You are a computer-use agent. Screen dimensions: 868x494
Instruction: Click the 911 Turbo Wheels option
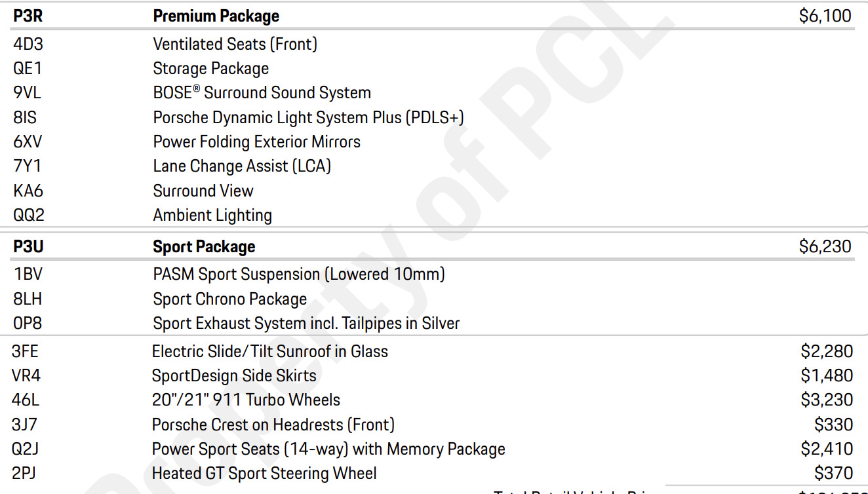pyautogui.click(x=246, y=400)
